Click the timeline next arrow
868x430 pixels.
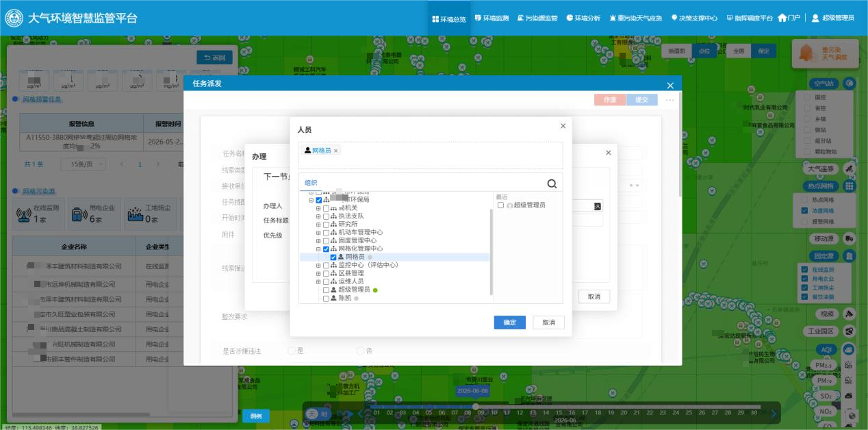(x=774, y=413)
